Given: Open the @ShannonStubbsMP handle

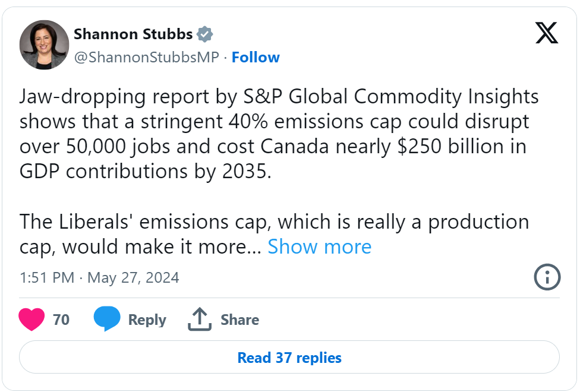Looking at the screenshot, I should (x=146, y=58).
